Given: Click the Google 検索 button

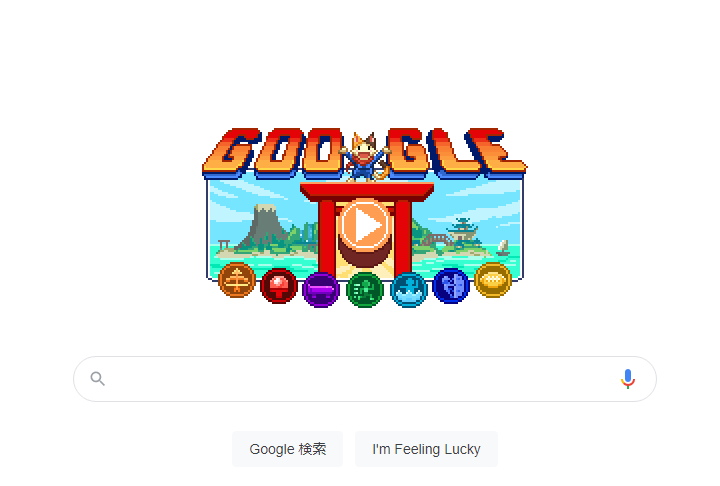Looking at the screenshot, I should 287,449.
